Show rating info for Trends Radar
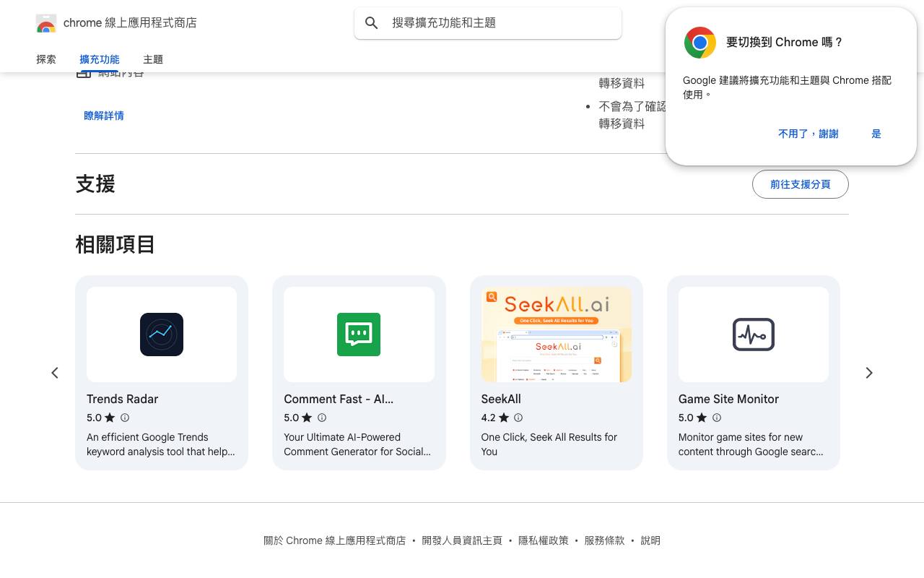This screenshot has height=578, width=924. pos(125,418)
